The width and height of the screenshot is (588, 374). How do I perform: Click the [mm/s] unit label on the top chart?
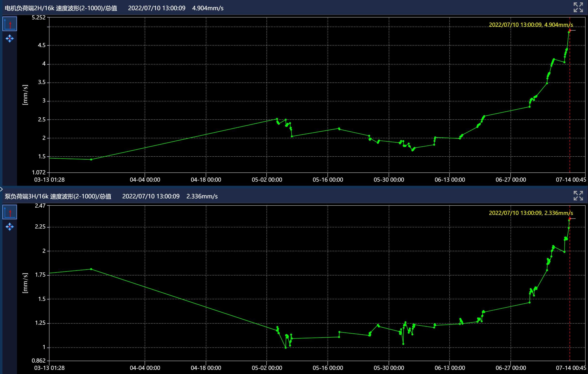(x=25, y=95)
